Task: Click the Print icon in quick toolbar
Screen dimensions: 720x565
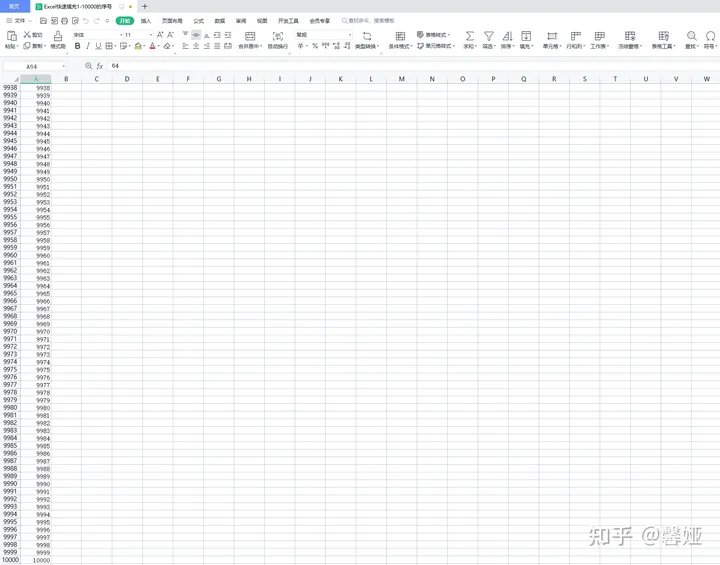Action: pyautogui.click(x=65, y=21)
